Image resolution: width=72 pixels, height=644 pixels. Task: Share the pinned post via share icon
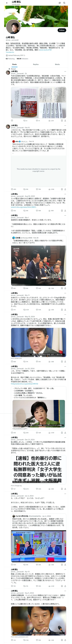tap(65, 121)
